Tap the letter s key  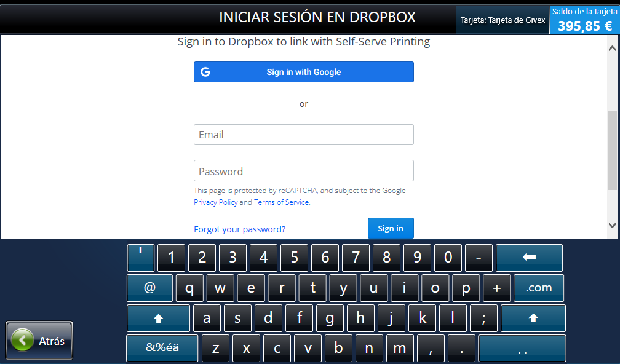click(x=237, y=318)
